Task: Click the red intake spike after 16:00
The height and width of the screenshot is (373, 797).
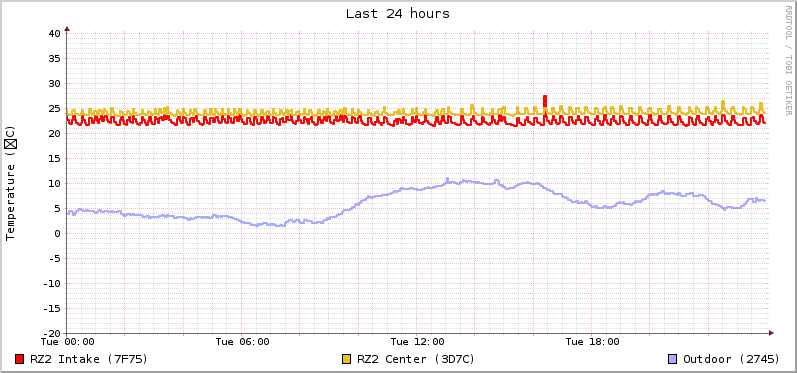Action: [545, 102]
